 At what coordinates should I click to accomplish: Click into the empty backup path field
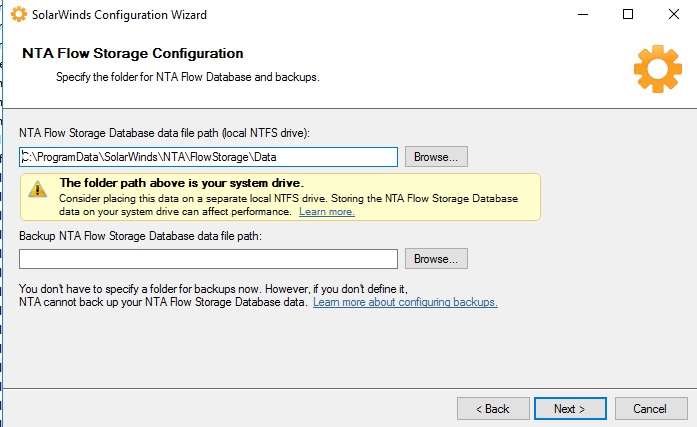208,259
